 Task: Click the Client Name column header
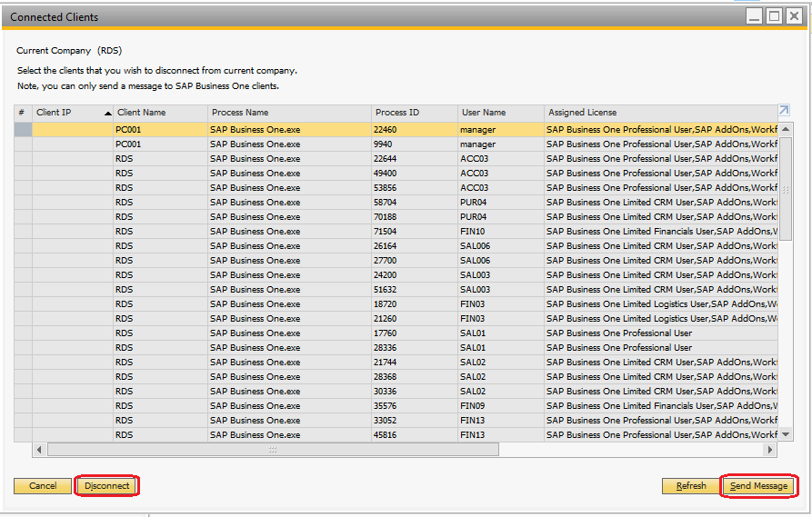click(x=161, y=113)
